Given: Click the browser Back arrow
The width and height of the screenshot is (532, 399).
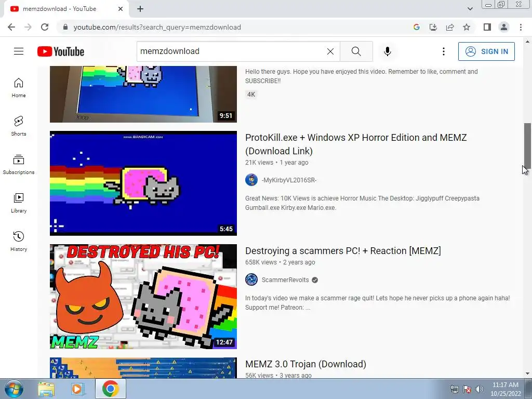Looking at the screenshot, I should [11, 27].
